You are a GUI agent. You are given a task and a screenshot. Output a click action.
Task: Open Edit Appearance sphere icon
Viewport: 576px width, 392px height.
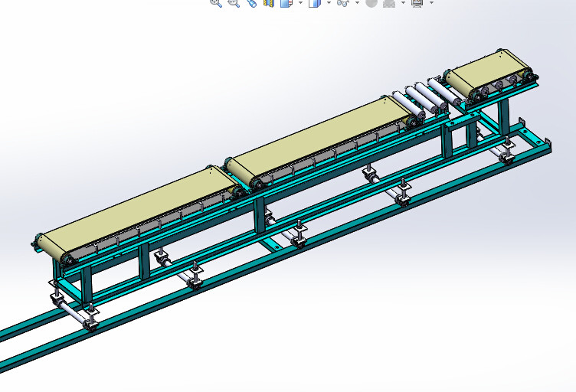[x=371, y=2]
